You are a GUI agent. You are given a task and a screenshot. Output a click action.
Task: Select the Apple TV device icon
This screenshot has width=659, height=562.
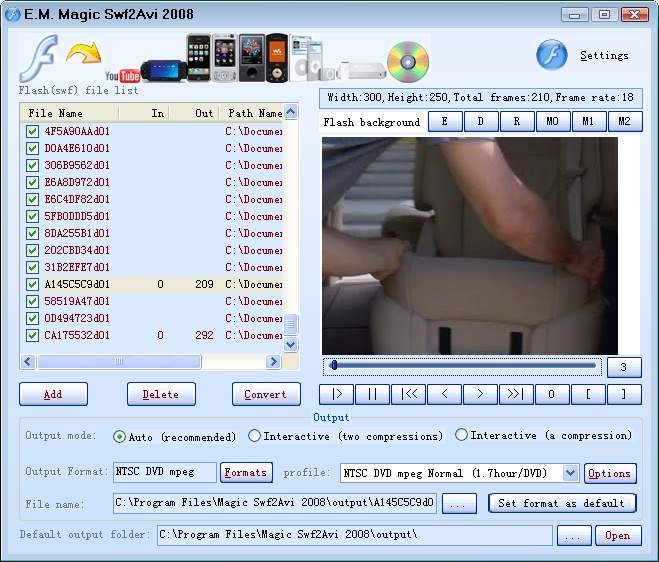point(361,70)
